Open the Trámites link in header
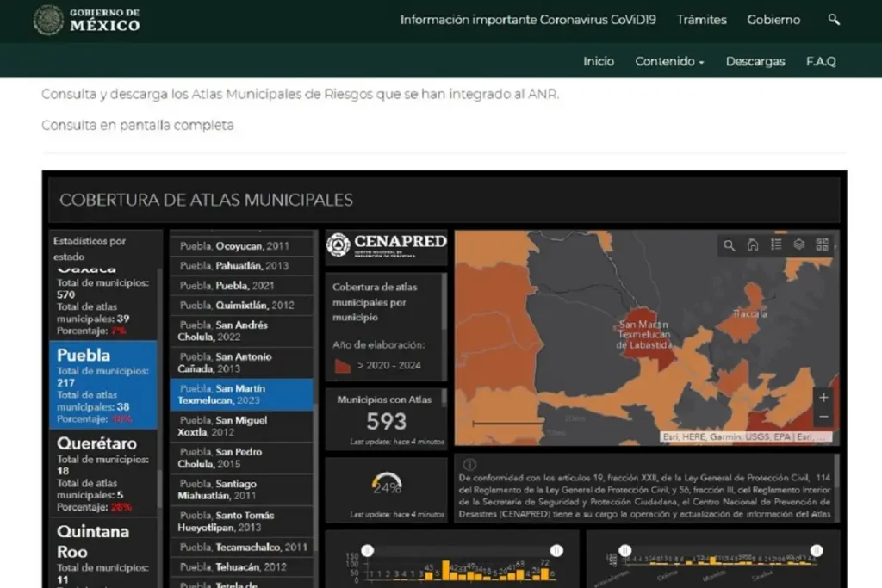Viewport: 882px width, 588px height. pos(701,20)
